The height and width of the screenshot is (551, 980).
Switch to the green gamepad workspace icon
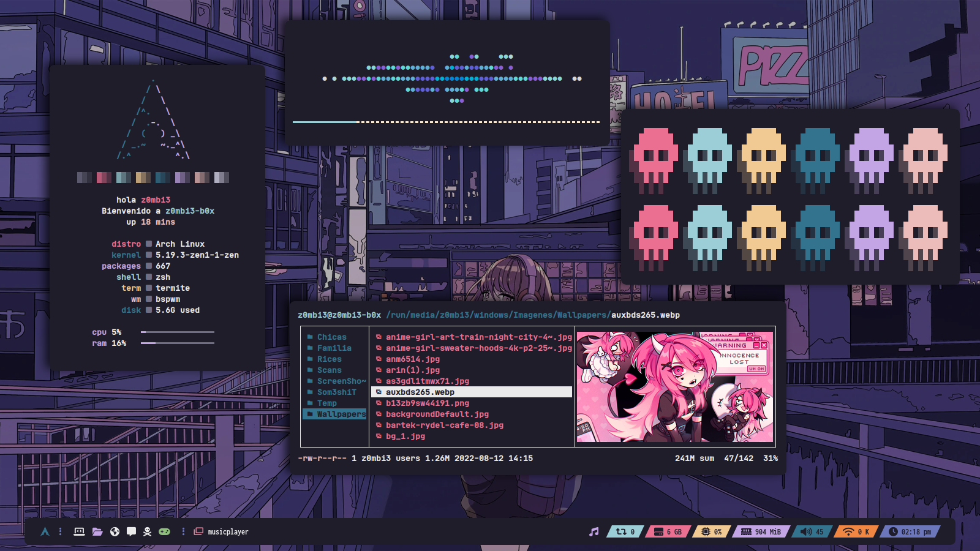(165, 531)
